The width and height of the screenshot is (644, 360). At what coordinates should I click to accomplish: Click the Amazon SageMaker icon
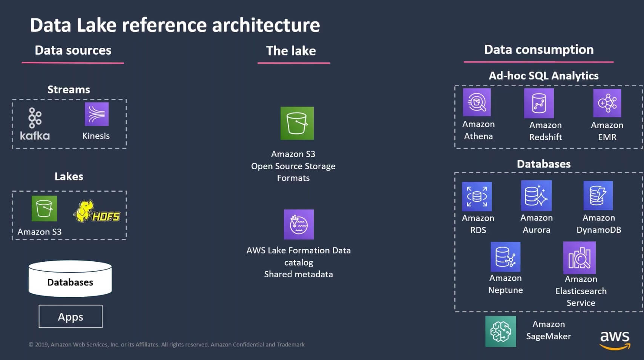coord(501,331)
